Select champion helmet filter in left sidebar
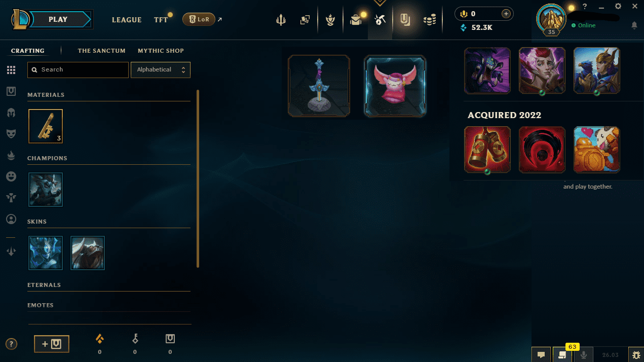 (x=11, y=112)
